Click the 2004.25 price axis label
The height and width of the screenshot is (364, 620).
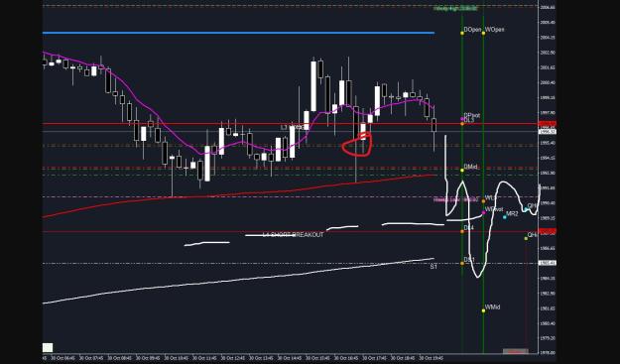point(548,38)
